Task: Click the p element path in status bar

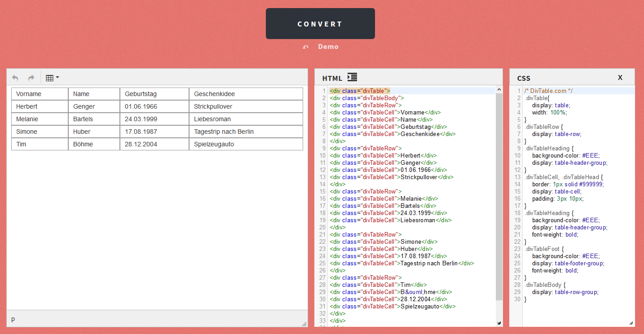Action: (x=13, y=319)
